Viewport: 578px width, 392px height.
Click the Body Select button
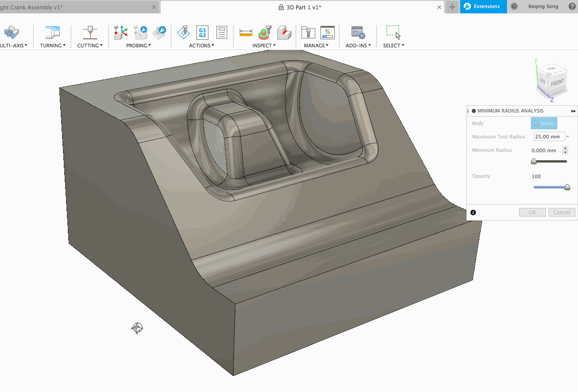[x=544, y=123]
